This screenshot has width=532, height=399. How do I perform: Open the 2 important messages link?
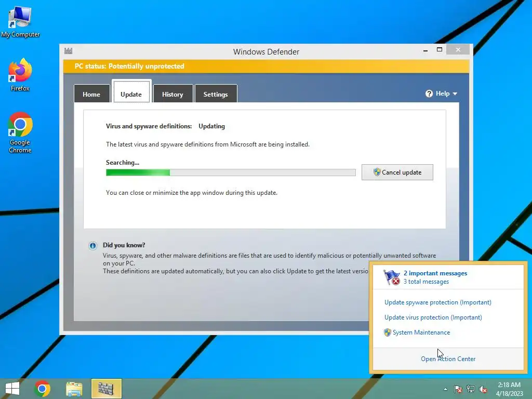click(x=435, y=273)
